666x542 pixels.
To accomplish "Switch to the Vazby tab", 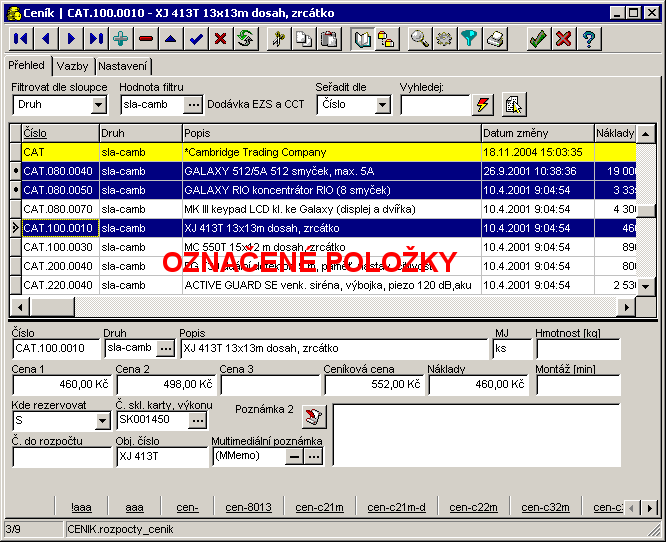I will [71, 65].
